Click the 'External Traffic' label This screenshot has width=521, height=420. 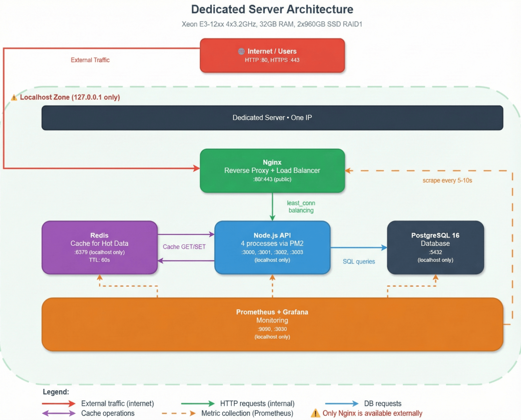(90, 60)
